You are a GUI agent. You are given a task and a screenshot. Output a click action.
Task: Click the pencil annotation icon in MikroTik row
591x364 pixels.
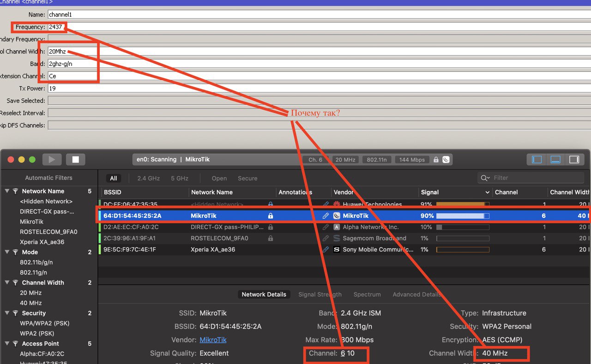(326, 215)
